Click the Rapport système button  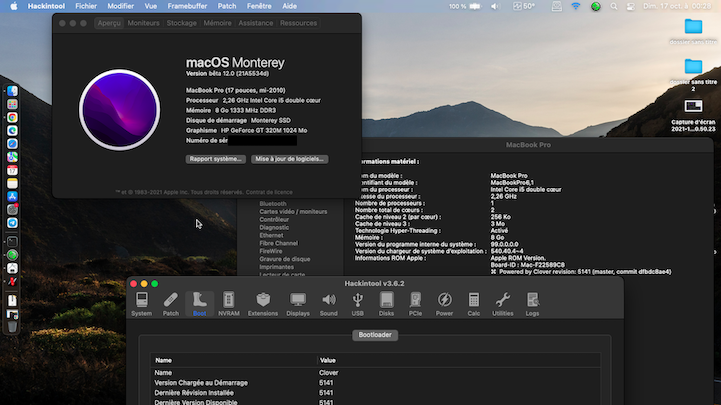click(216, 159)
